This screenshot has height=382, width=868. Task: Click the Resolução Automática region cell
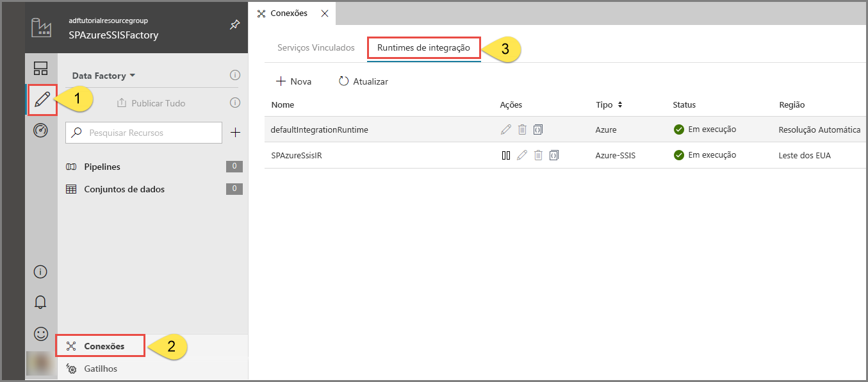click(x=820, y=129)
